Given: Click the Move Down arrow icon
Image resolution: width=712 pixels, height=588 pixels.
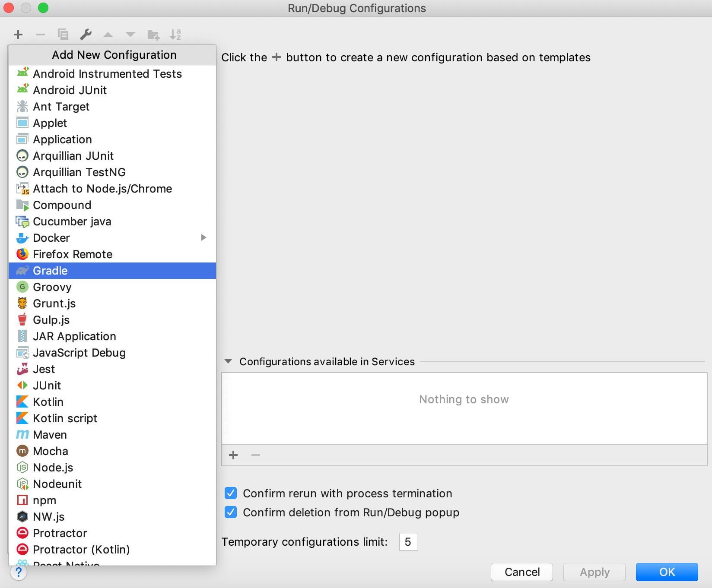Looking at the screenshot, I should click(130, 34).
